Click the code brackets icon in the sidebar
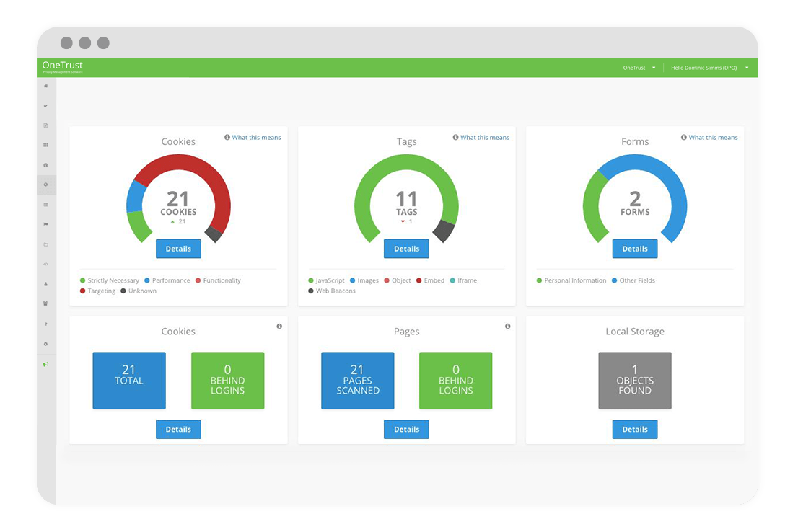The image size is (798, 532). [45, 264]
